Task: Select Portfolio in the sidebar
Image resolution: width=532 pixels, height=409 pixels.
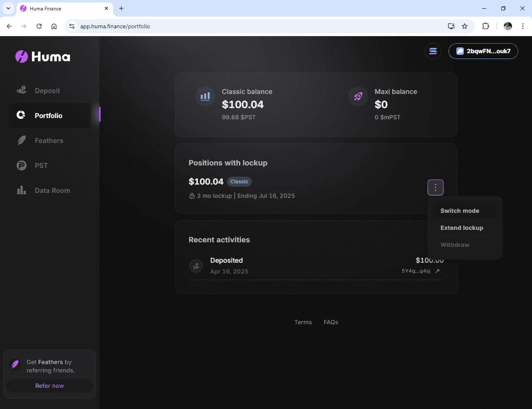Action: click(x=49, y=116)
